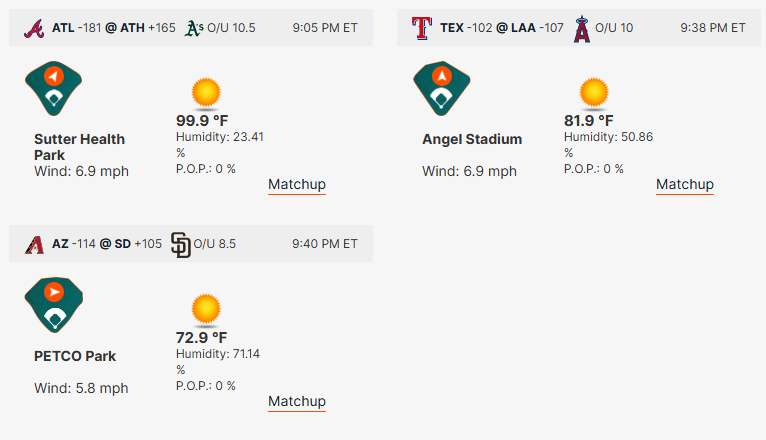Click the San Diego Padres logo

(181, 244)
